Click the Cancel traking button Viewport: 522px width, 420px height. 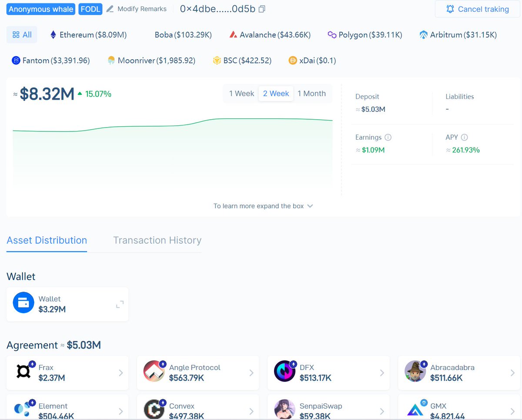(477, 9)
